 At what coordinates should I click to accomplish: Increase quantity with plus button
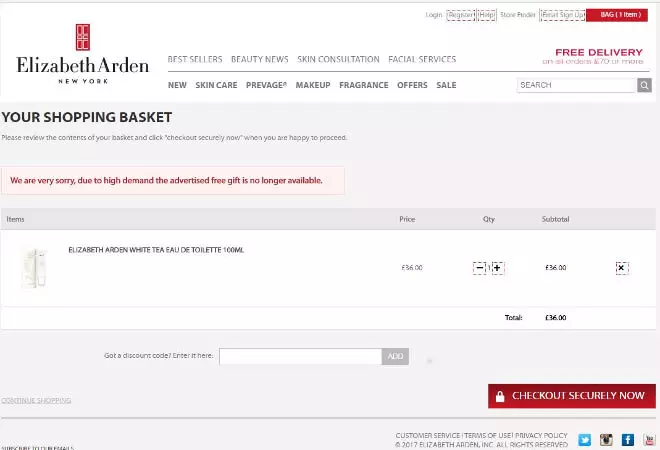(x=498, y=268)
